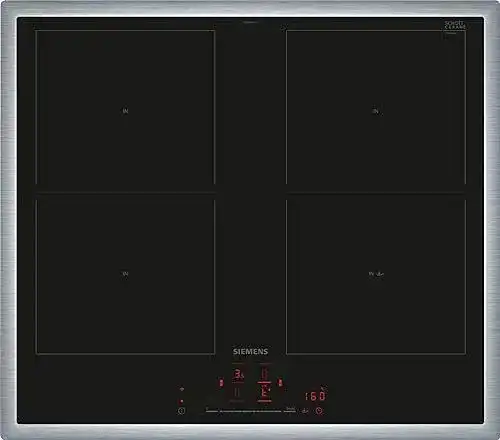The height and width of the screenshot is (440, 500).
Task: Select the rear-left zone display showing 3
Action: coord(238,375)
